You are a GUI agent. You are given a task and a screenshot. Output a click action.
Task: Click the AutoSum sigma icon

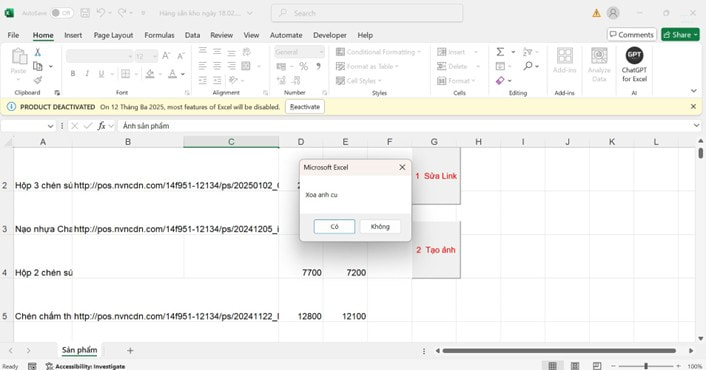point(500,52)
